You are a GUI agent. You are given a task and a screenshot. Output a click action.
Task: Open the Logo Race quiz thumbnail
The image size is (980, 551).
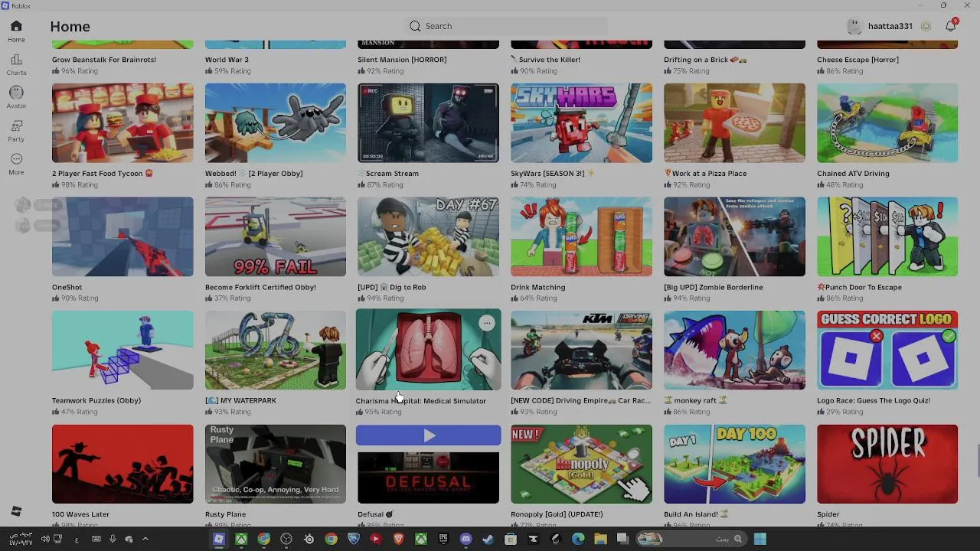(x=887, y=350)
